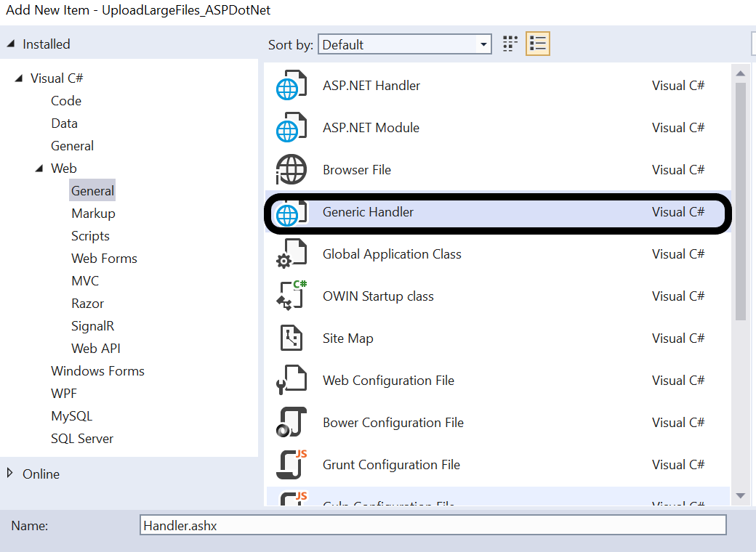The image size is (756, 552).
Task: Choose the Browser File globe icon
Action: [x=291, y=169]
